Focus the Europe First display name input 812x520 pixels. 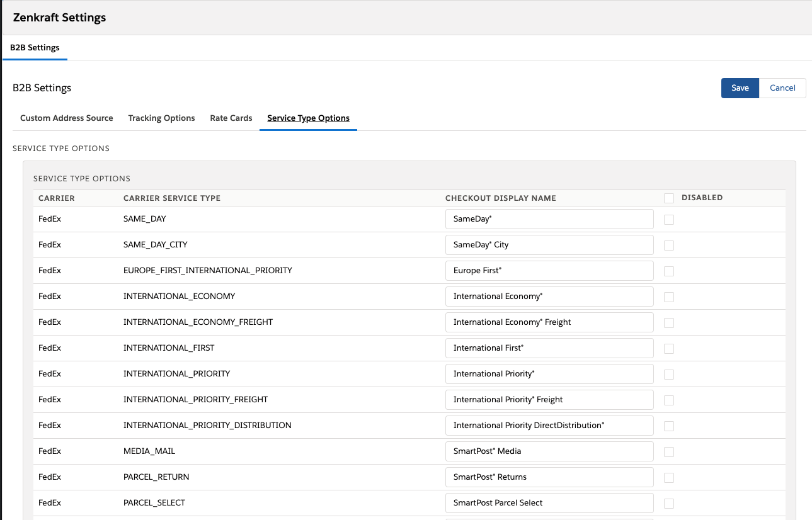[x=549, y=271]
